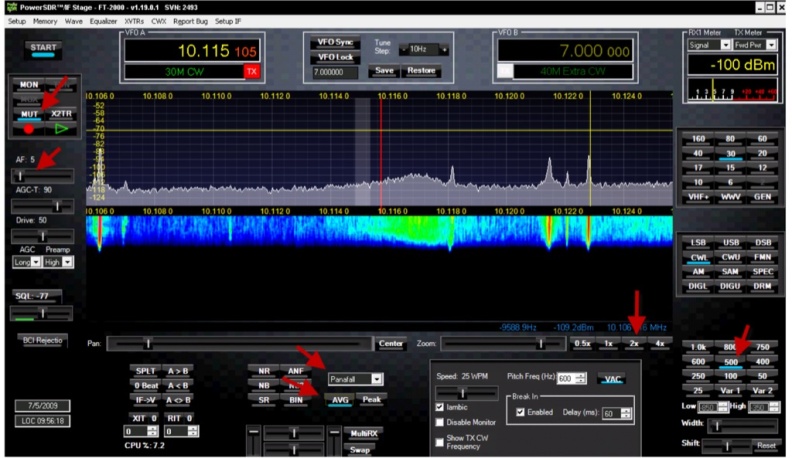792x458 pixels.
Task: Select the 500 Hz filter button
Action: pos(730,362)
